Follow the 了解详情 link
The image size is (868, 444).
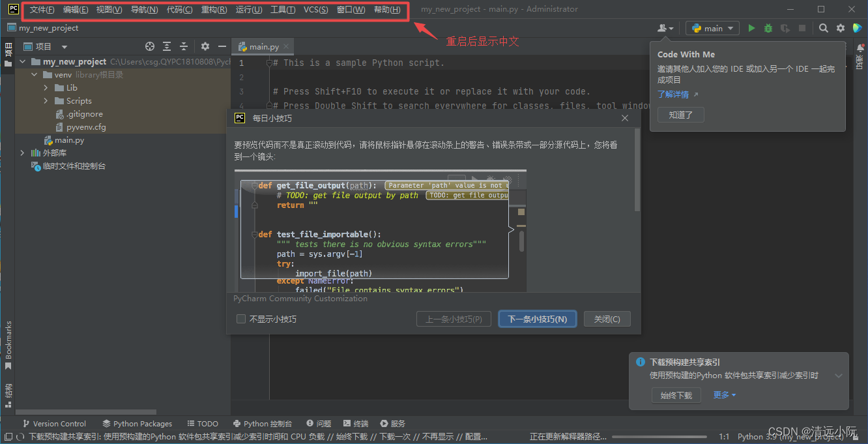click(673, 95)
